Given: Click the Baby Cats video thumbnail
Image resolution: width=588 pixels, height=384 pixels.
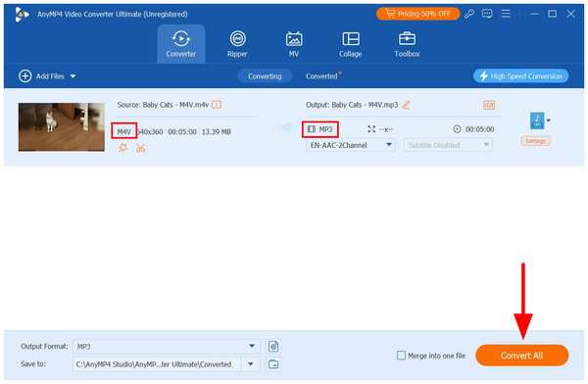Looking at the screenshot, I should click(x=62, y=127).
